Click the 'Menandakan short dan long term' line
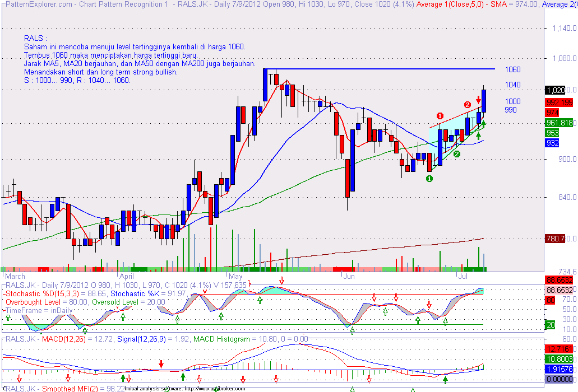Viewport: 578px width, 392px height. pos(101,72)
